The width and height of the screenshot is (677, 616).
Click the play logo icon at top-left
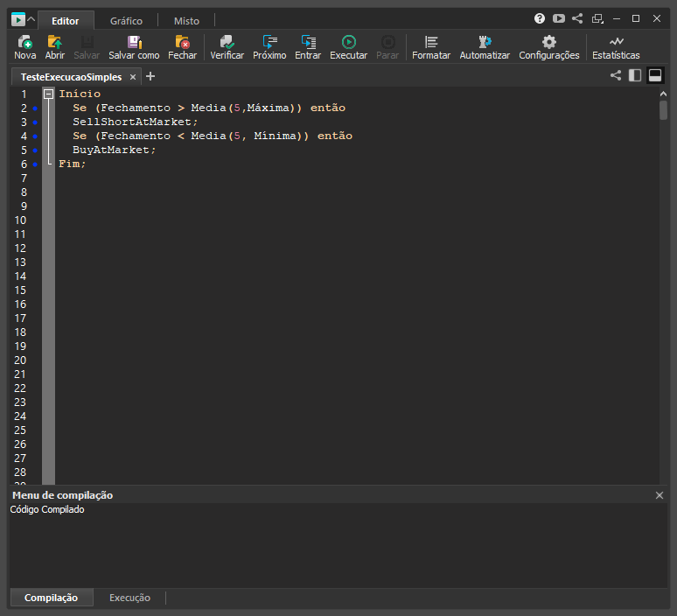18,19
